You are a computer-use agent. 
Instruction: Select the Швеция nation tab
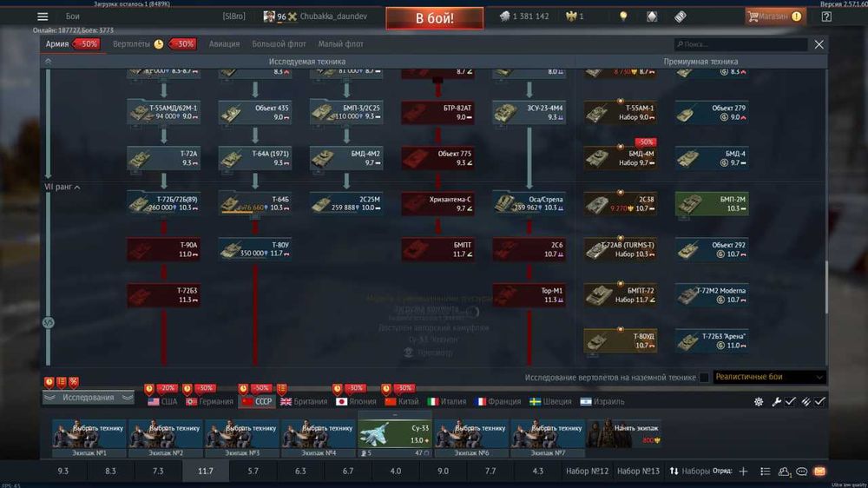point(551,401)
